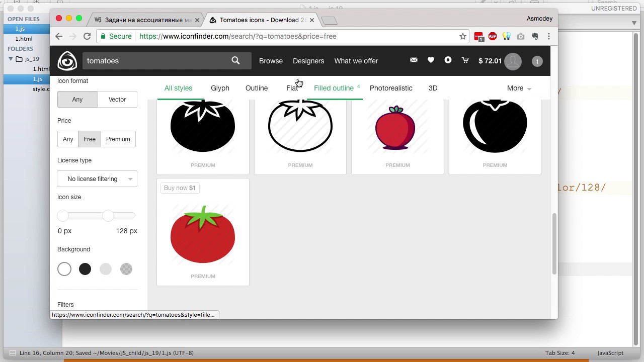Select Any icon format
This screenshot has width=644, height=362.
(x=77, y=99)
